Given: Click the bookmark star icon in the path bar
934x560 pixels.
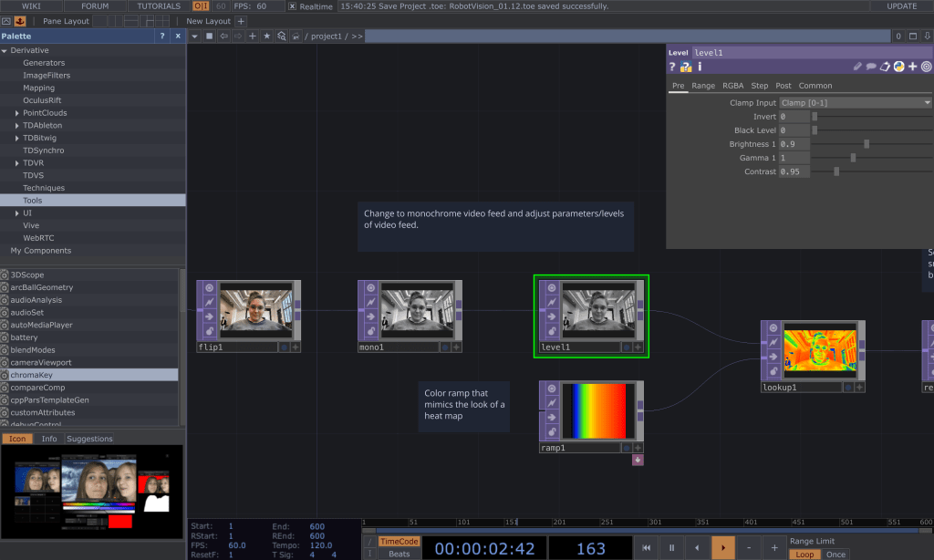Looking at the screenshot, I should (x=267, y=36).
